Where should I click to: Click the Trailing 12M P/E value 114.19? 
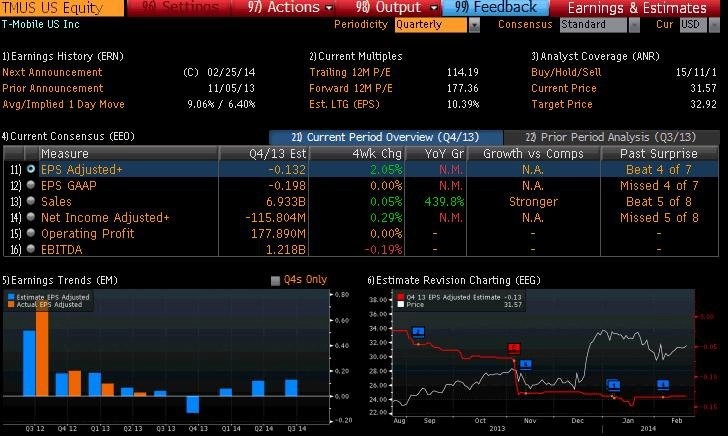(x=462, y=72)
